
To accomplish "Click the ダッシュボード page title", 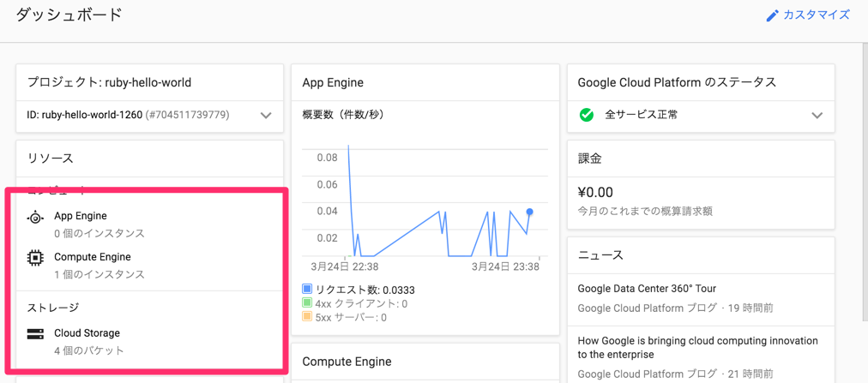I will coord(69,15).
